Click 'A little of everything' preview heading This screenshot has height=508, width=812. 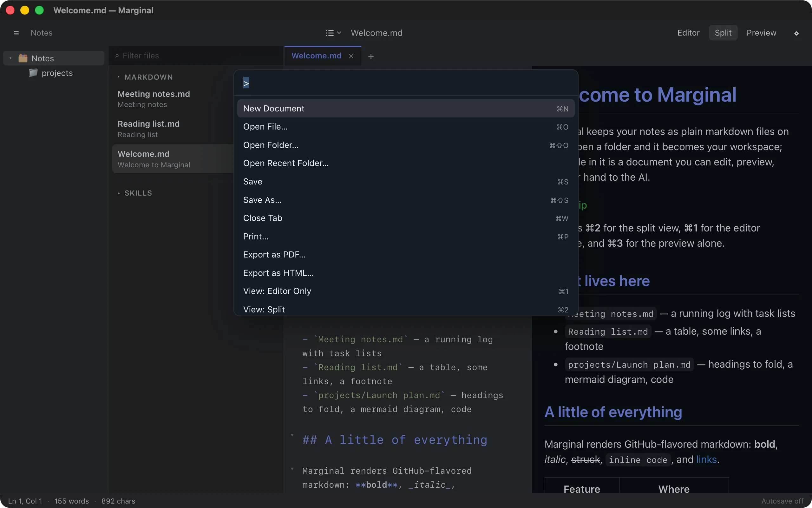pyautogui.click(x=613, y=412)
